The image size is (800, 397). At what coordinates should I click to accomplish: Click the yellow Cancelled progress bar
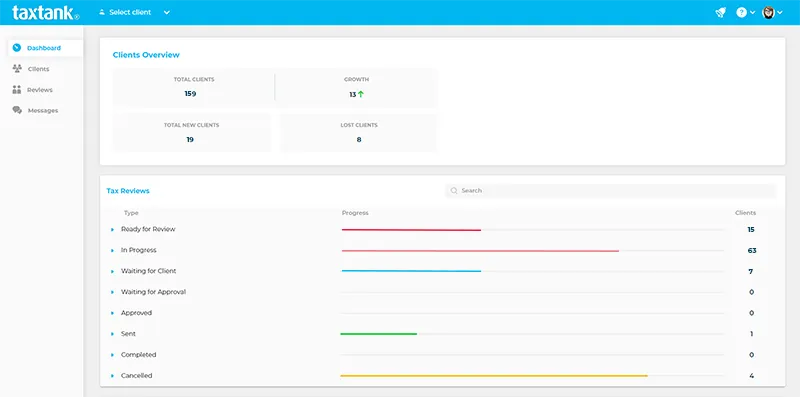(494, 376)
